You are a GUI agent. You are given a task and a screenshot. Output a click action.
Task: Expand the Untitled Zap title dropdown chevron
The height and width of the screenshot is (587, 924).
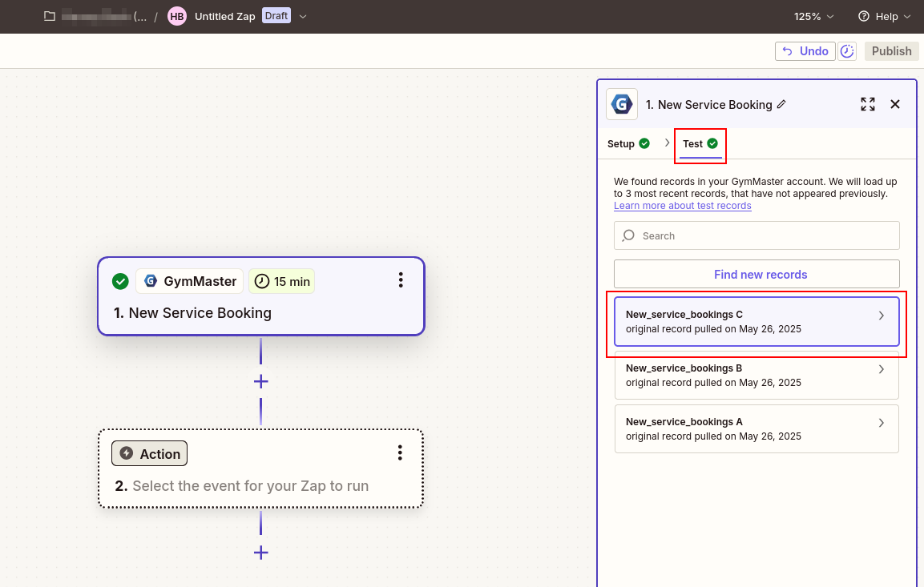coord(303,17)
